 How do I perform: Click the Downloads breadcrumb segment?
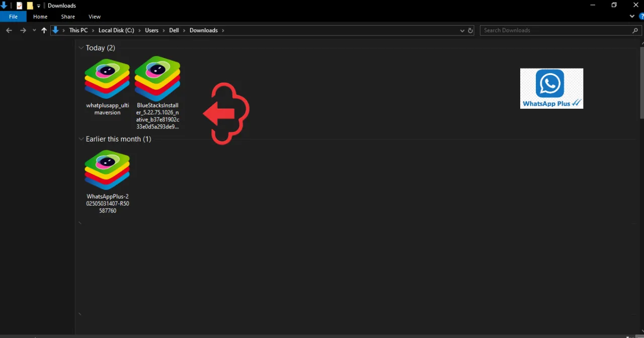(x=204, y=30)
